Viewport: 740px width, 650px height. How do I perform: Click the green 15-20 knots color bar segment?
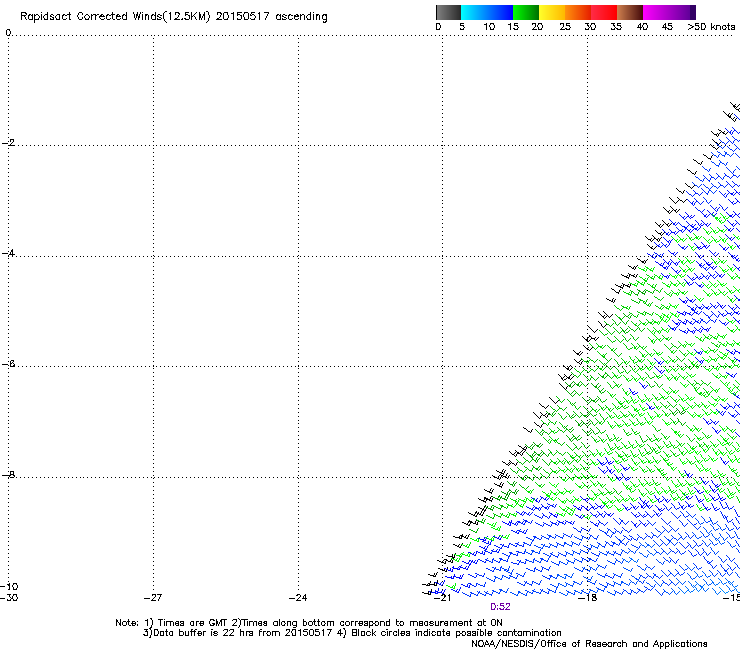(x=526, y=12)
